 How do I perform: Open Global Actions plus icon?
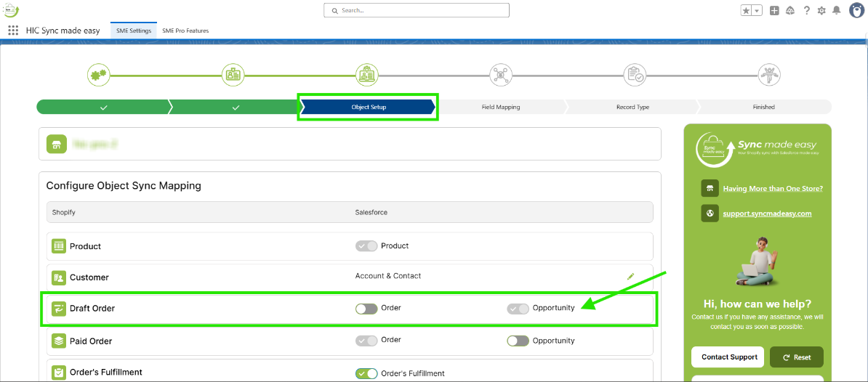click(x=774, y=10)
